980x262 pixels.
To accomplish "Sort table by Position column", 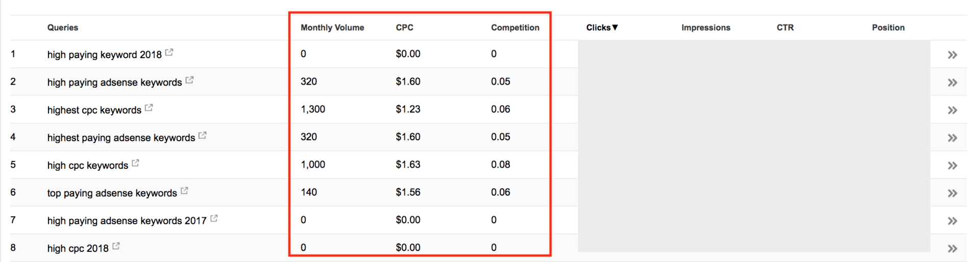I will coord(888,28).
